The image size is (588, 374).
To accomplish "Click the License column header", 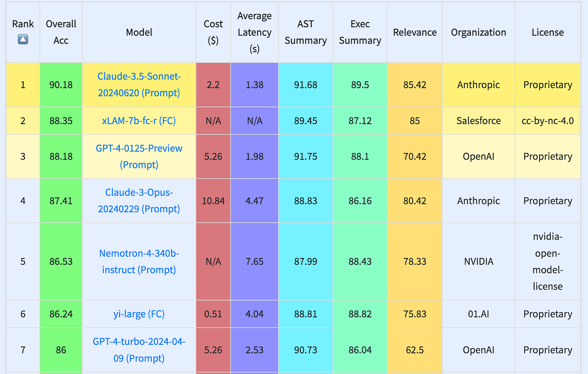I will 548,32.
